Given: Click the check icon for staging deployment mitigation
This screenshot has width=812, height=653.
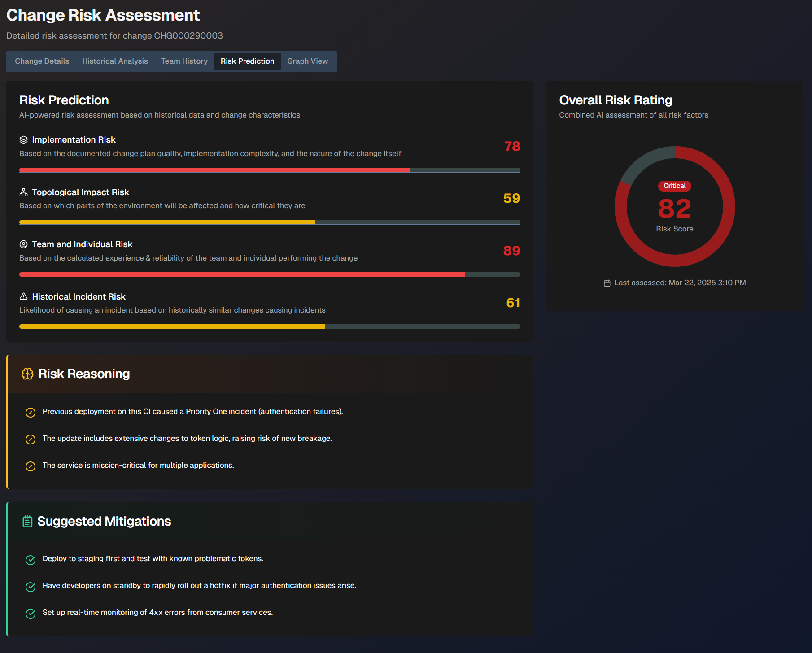Looking at the screenshot, I should pos(31,560).
